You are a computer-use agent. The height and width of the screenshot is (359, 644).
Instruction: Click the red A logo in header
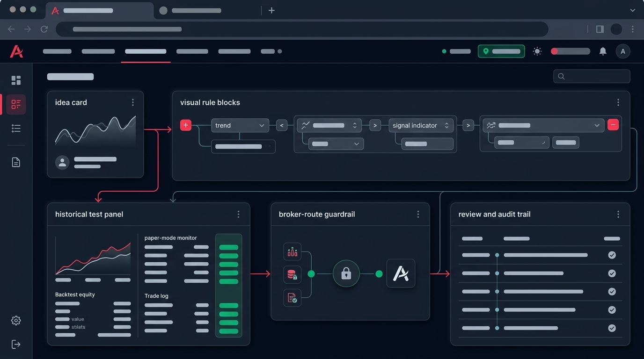(x=16, y=51)
